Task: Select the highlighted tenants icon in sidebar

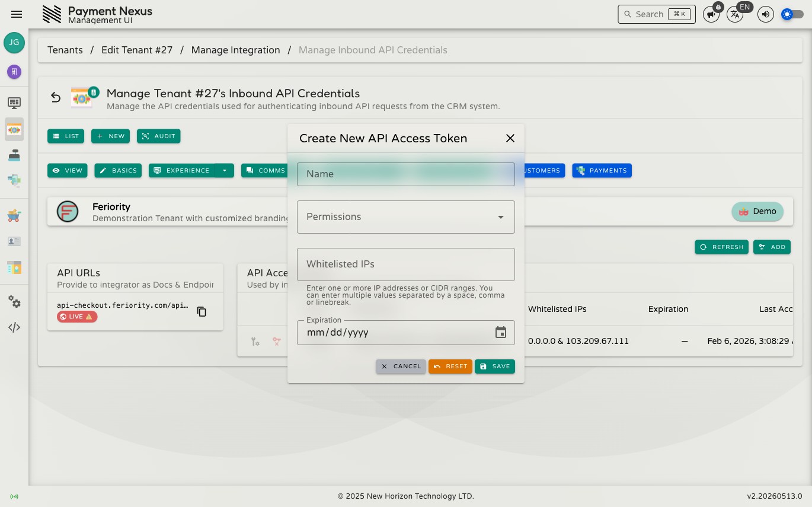Action: tap(14, 129)
